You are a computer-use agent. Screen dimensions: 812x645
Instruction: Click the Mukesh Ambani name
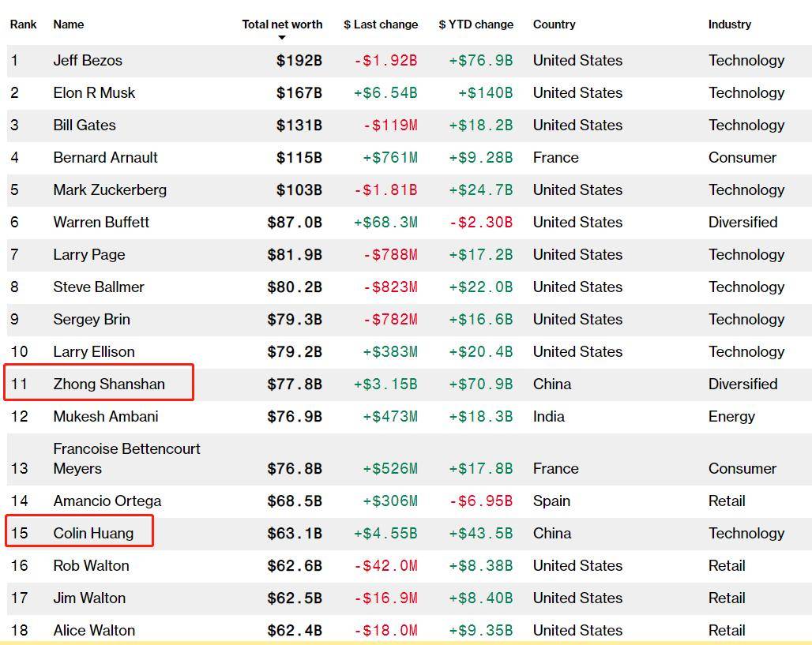click(106, 416)
